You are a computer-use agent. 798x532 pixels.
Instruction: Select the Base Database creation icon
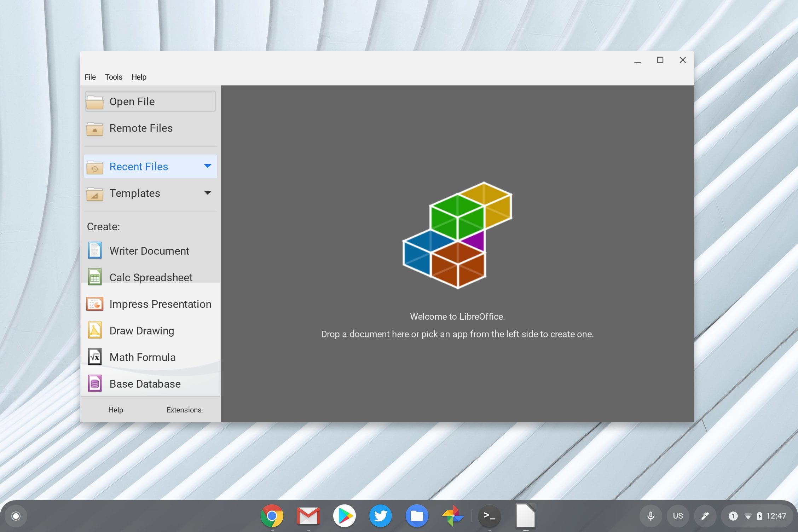tap(95, 383)
